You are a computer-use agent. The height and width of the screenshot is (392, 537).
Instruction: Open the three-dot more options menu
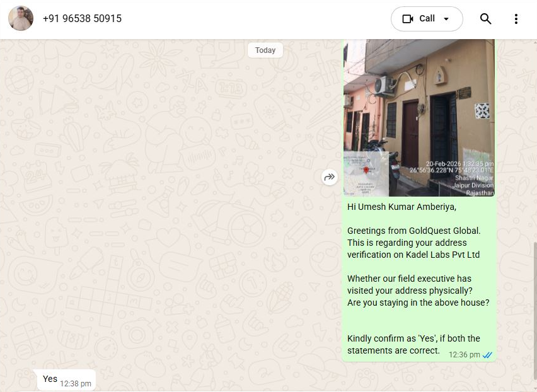[516, 19]
